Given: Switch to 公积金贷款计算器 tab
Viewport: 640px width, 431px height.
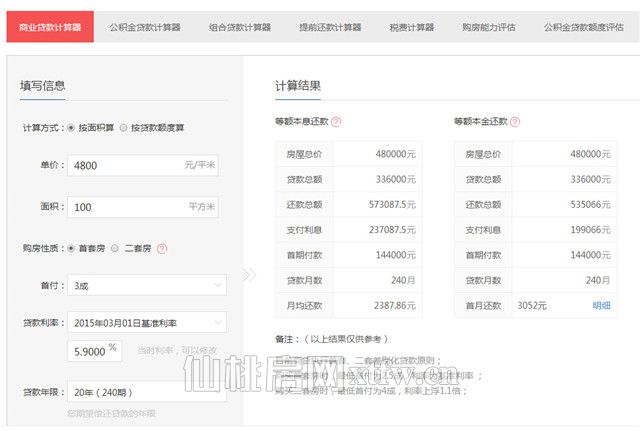Looking at the screenshot, I should click(145, 27).
